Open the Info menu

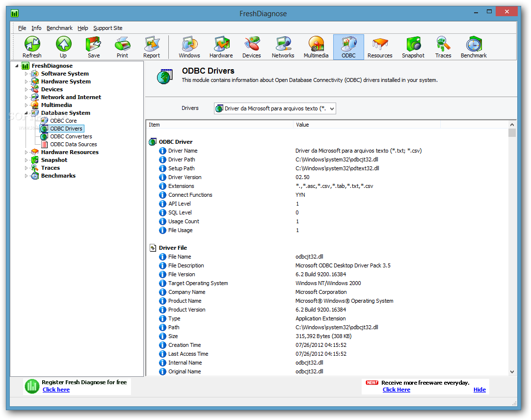tap(36, 28)
